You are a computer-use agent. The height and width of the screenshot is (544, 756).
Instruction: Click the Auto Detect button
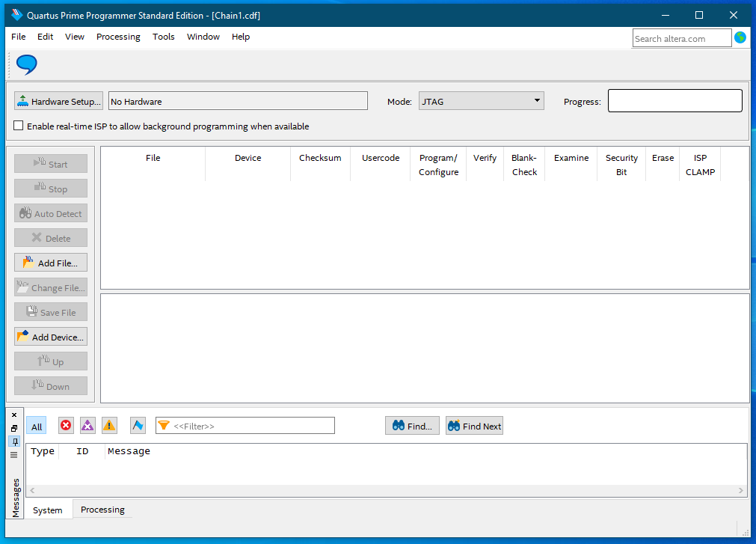coord(51,213)
